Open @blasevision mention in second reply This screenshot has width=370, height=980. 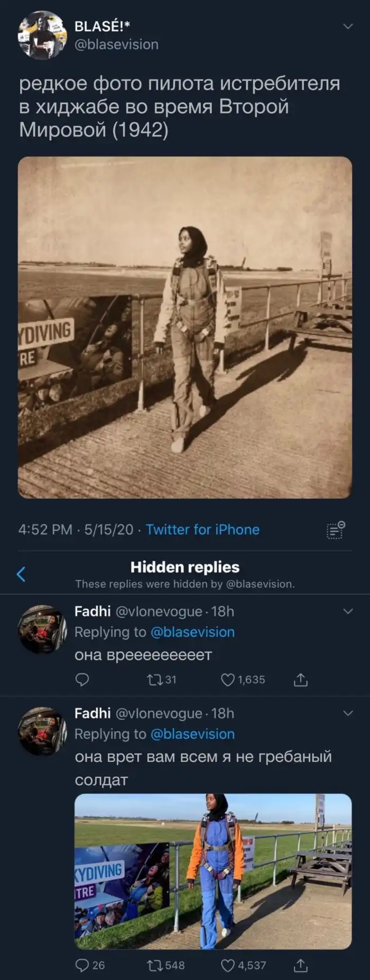tap(192, 734)
